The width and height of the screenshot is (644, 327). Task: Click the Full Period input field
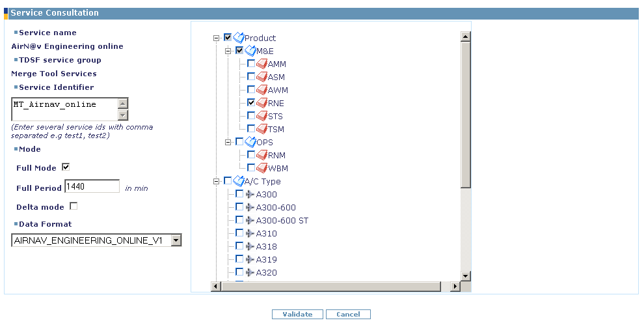tap(92, 186)
